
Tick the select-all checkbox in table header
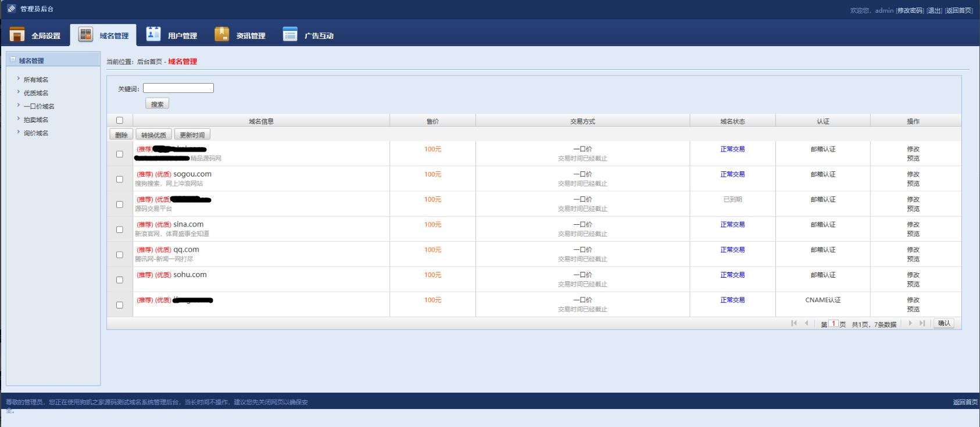(x=120, y=120)
